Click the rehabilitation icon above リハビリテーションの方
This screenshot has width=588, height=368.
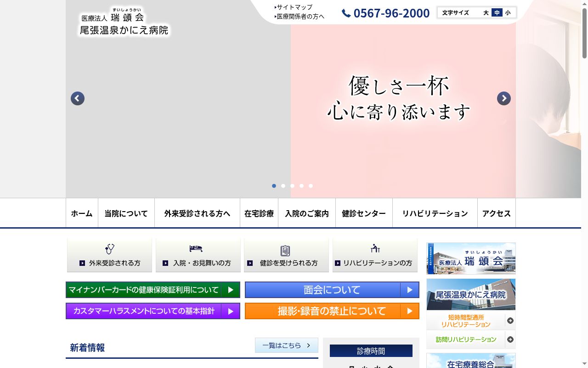(x=375, y=248)
